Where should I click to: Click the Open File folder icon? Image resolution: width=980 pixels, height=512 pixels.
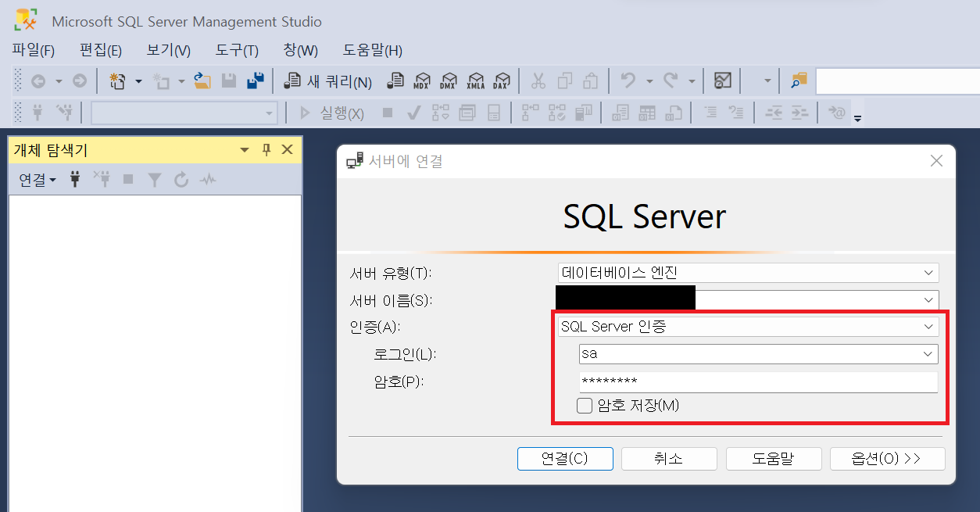pyautogui.click(x=202, y=81)
